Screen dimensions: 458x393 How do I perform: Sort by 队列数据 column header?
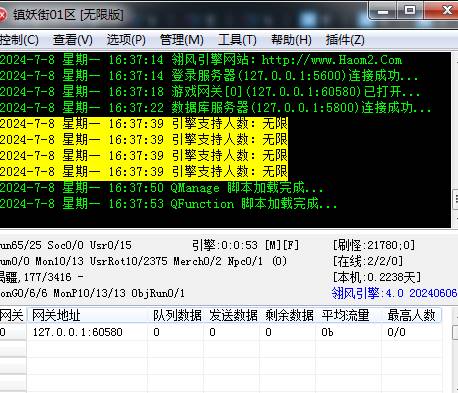click(176, 315)
